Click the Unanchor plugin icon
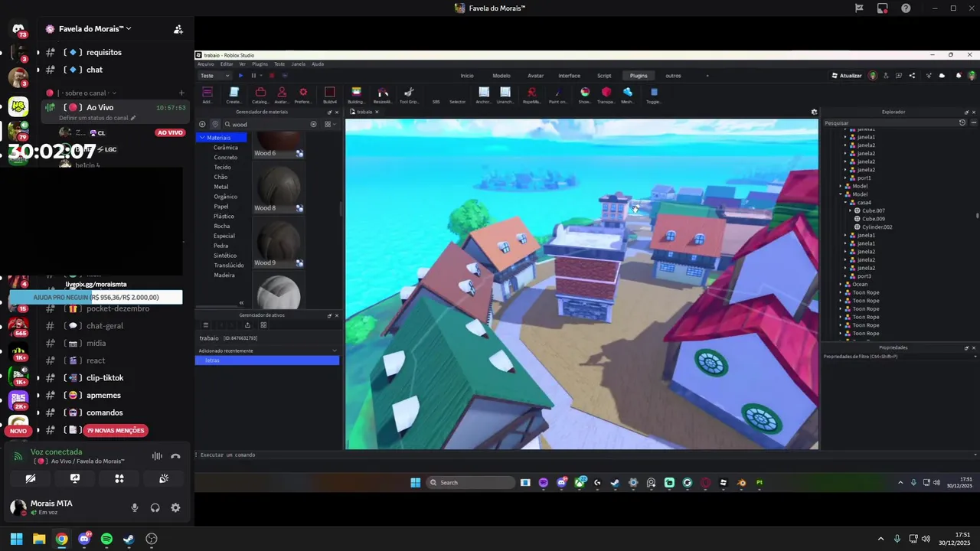 point(505,94)
